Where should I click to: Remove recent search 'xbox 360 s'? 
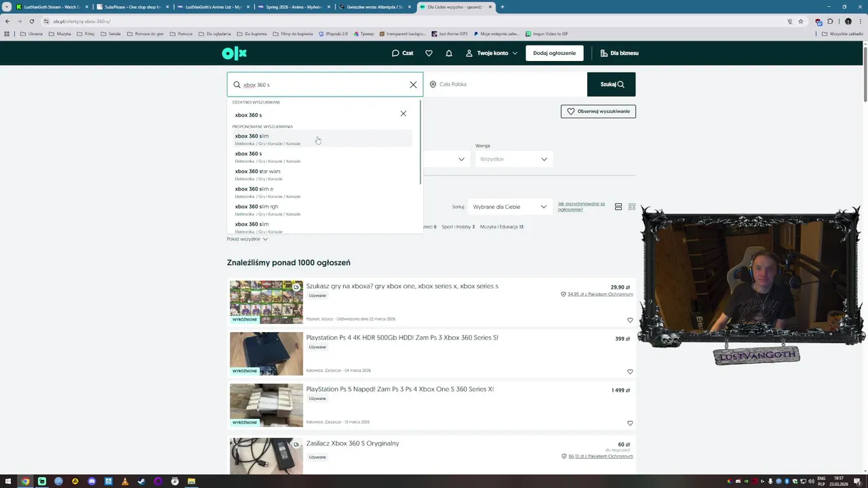click(x=403, y=113)
